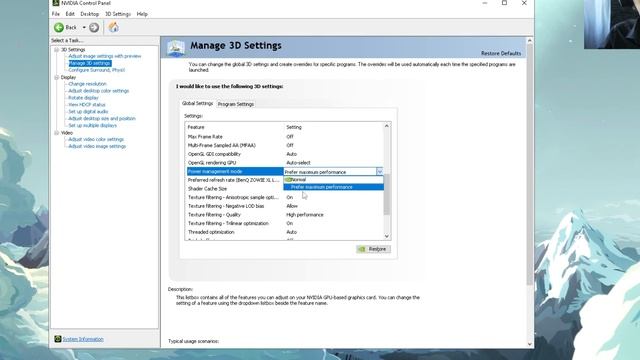Open Adjust desktop size and position
640x360 pixels.
coord(102,118)
